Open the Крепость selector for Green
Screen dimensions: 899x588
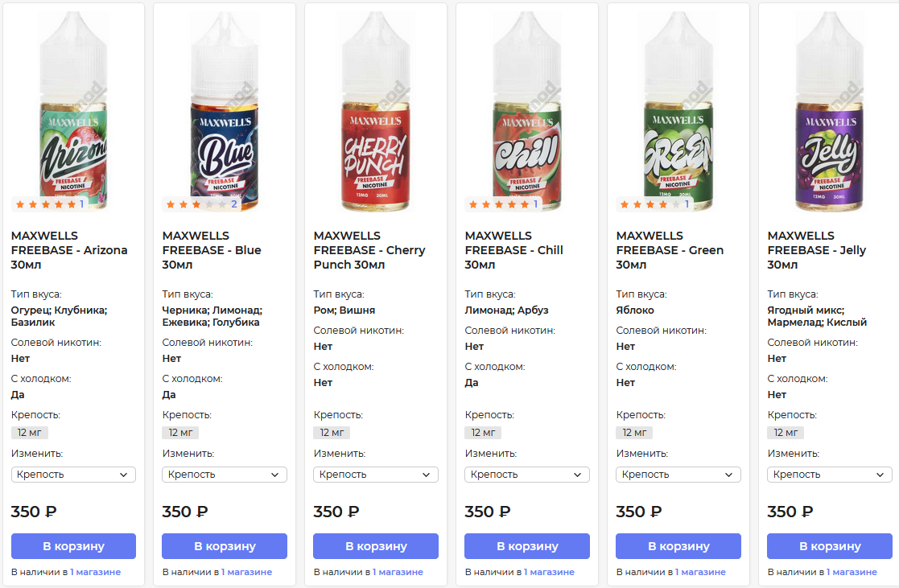[x=678, y=475]
